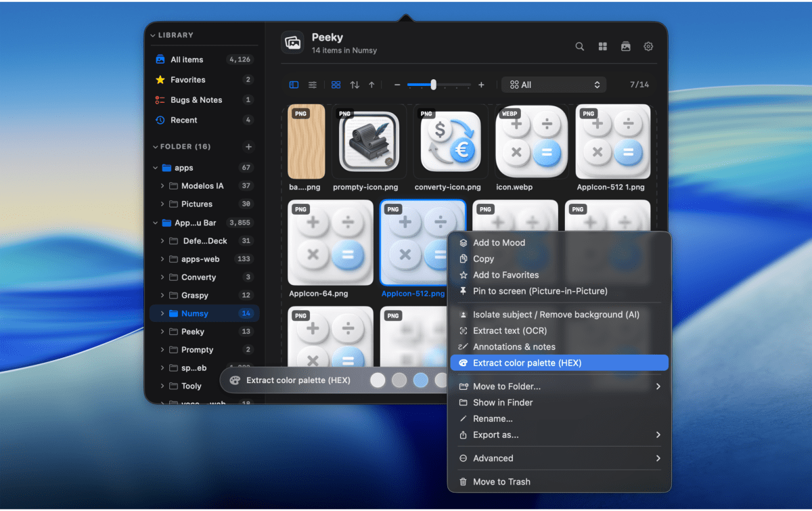Click the sort up-down arrows icon
Image resolution: width=812 pixels, height=511 pixels.
[x=355, y=85]
